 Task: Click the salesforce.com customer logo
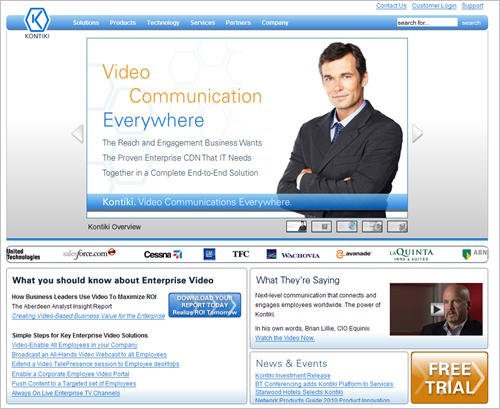(89, 254)
